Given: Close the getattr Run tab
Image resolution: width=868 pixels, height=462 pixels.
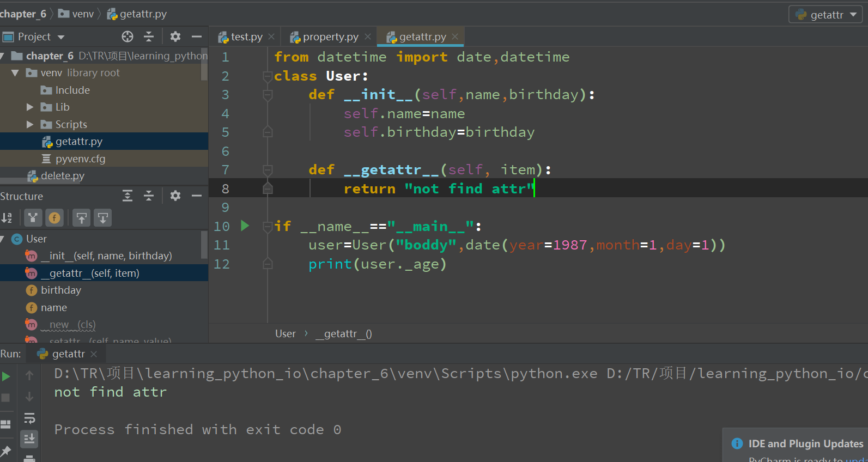Looking at the screenshot, I should (94, 354).
